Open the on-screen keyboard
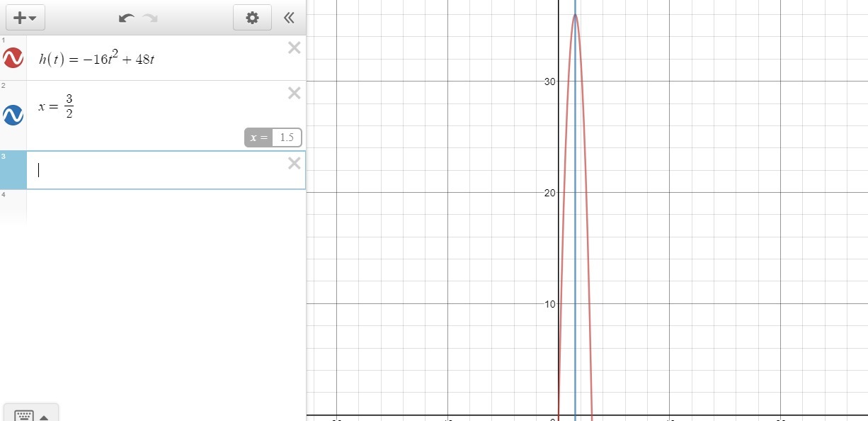 tap(24, 415)
